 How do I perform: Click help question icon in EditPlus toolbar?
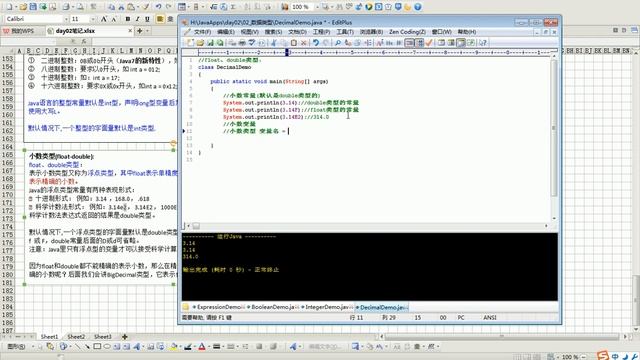coord(483,42)
